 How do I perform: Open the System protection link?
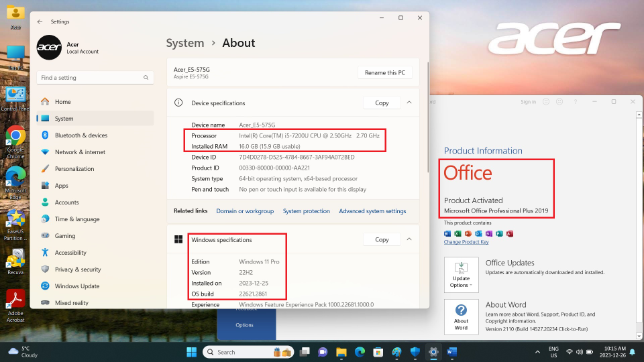(x=307, y=211)
